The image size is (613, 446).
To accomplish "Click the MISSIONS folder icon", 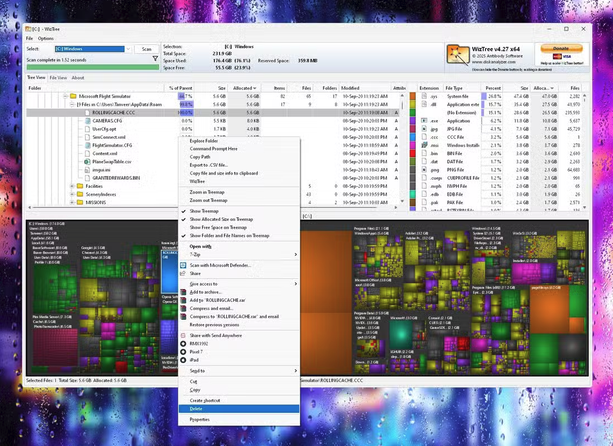I will [x=80, y=202].
